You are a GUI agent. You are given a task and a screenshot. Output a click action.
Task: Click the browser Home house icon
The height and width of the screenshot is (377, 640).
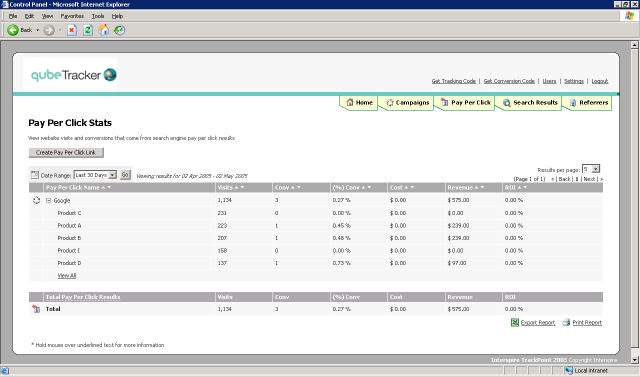click(x=104, y=30)
